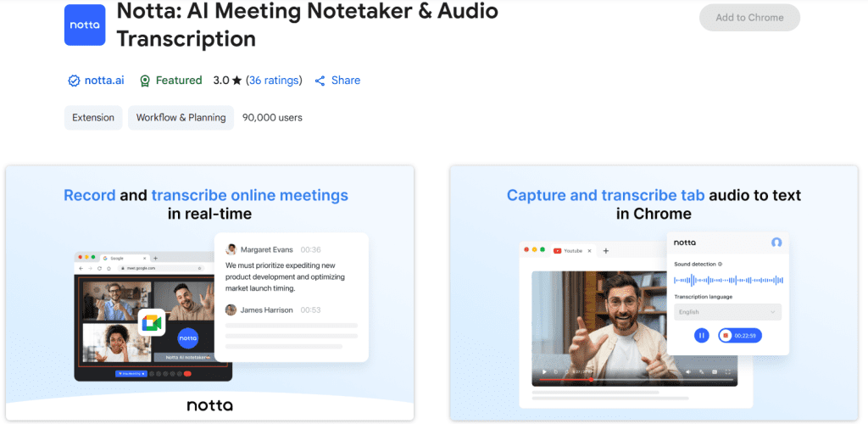Click the Featured badge icon
The height and width of the screenshot is (424, 868).
pos(145,81)
